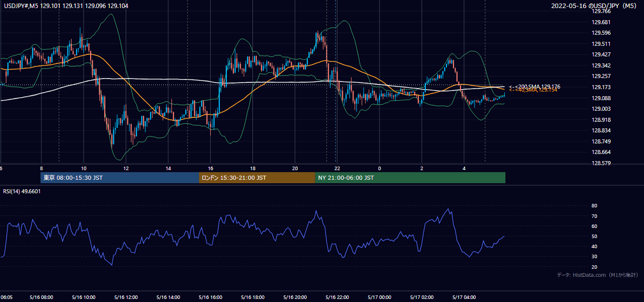Click price axis value 129.342

coord(601,65)
